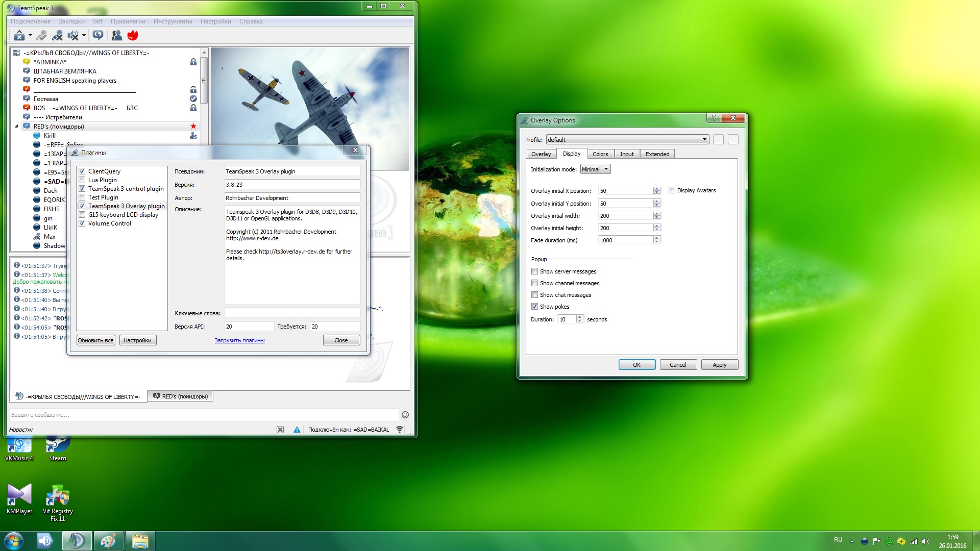This screenshot has height=551, width=980.
Task: Collapse the RED's (помидоры) channel tree
Action: (x=16, y=127)
